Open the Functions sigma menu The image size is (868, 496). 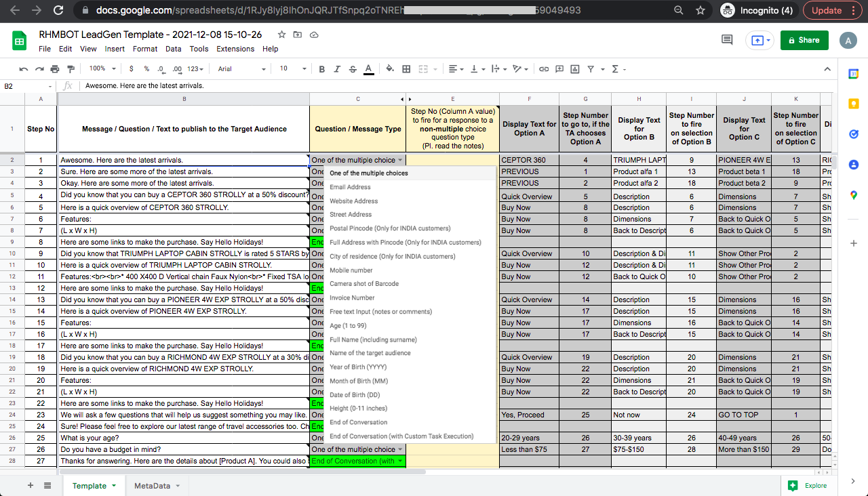[x=618, y=68]
